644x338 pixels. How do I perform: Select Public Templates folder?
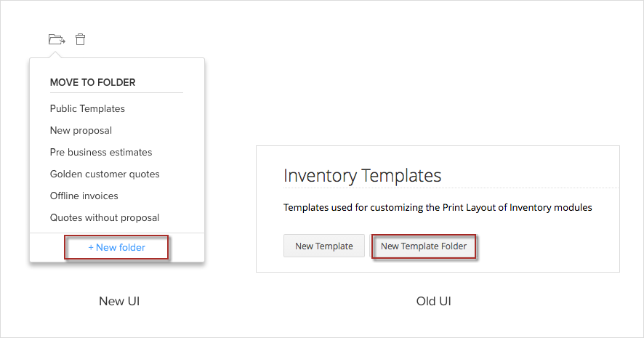pyautogui.click(x=87, y=108)
